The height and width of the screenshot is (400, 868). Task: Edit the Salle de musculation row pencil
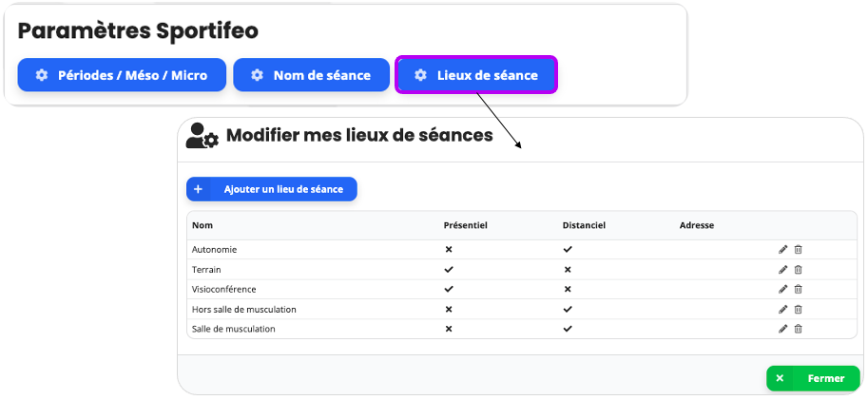pyautogui.click(x=782, y=329)
